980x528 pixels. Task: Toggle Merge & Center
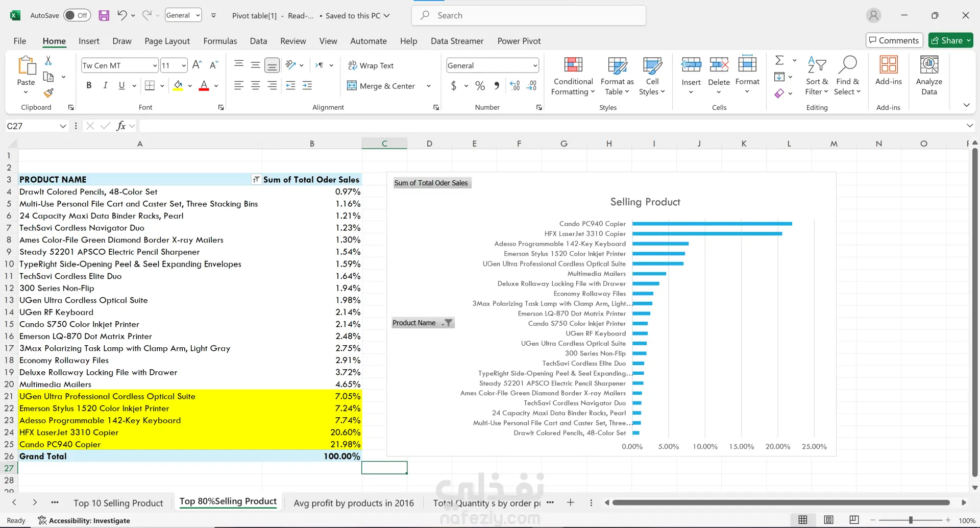pos(381,86)
